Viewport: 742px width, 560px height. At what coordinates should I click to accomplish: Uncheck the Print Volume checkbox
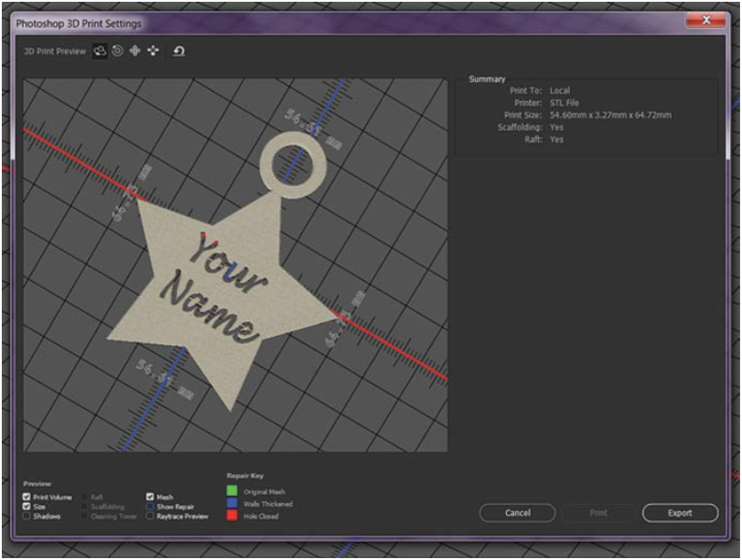pos(26,497)
